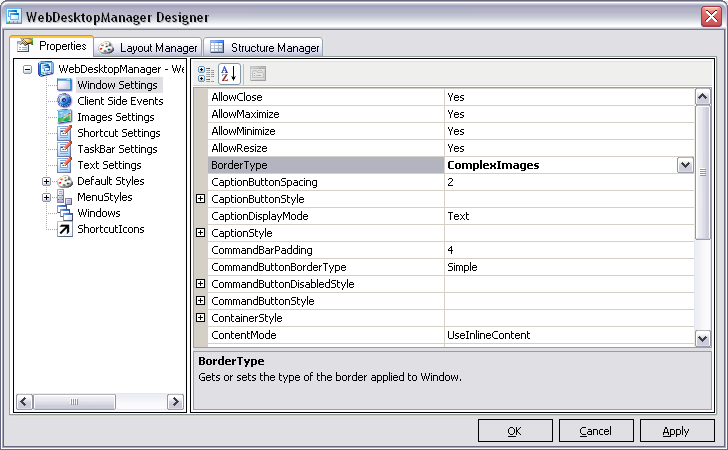Expand the ContainerStyle property
The width and height of the screenshot is (728, 450).
click(x=200, y=318)
